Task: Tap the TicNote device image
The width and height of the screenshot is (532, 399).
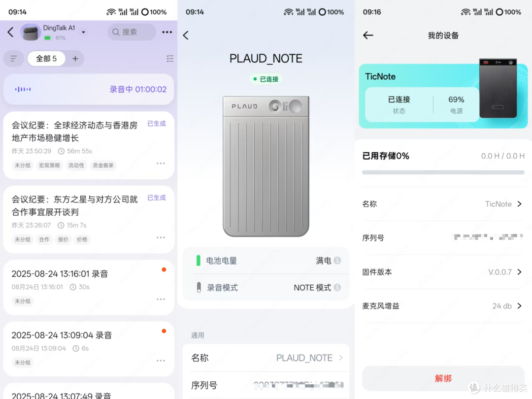Action: coord(498,88)
